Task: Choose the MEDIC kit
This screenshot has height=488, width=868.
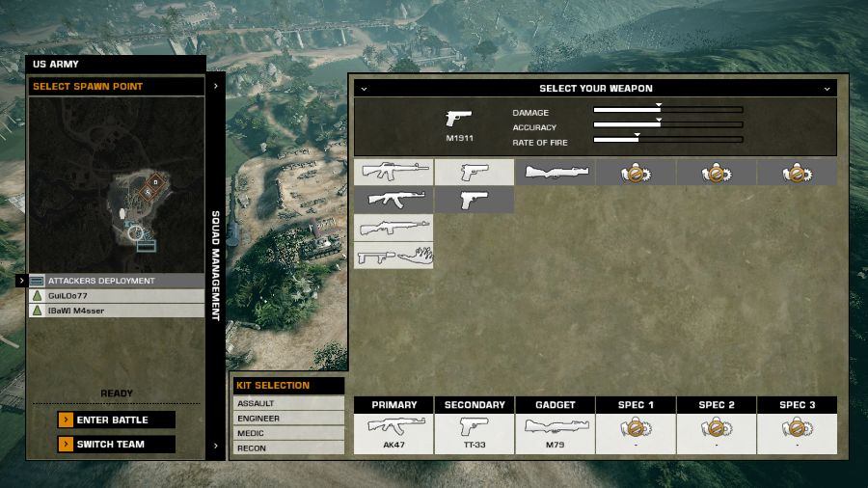Action: tap(288, 433)
